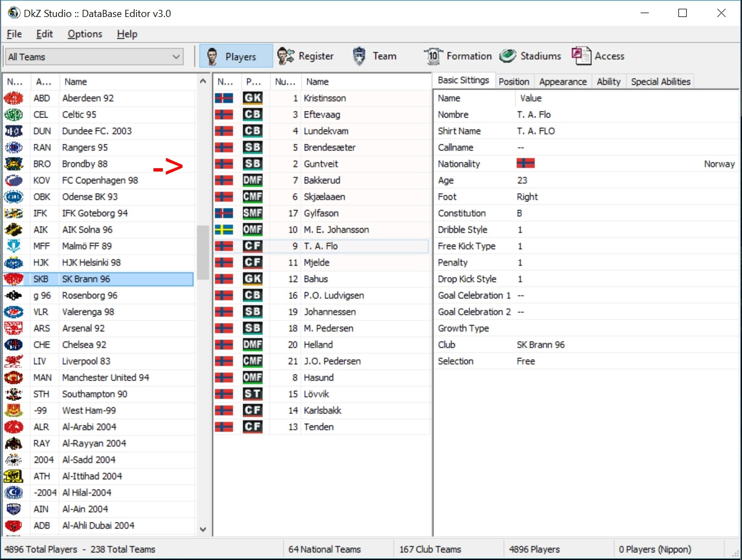This screenshot has width=742, height=560.
Task: Click the Club value SK Brann 96
Action: 540,345
